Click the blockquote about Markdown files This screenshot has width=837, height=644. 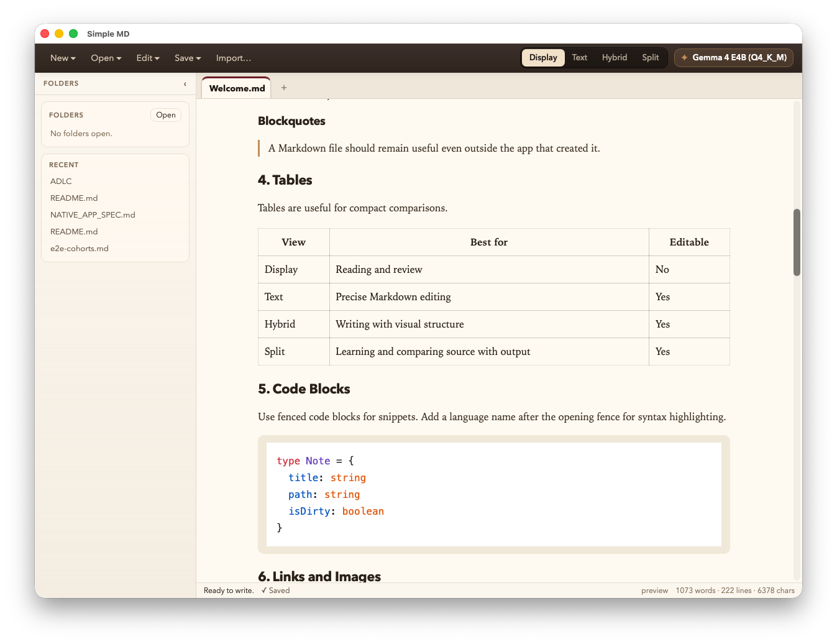434,149
